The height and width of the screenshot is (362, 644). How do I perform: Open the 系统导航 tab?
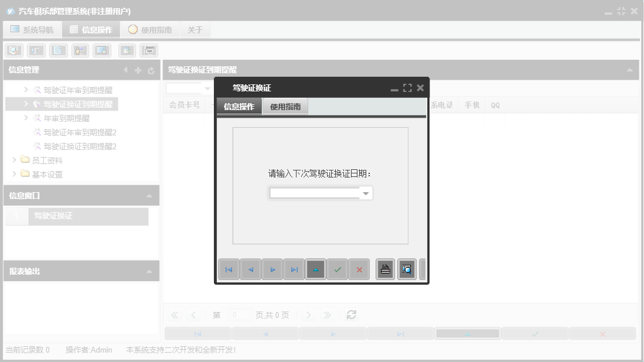point(32,29)
